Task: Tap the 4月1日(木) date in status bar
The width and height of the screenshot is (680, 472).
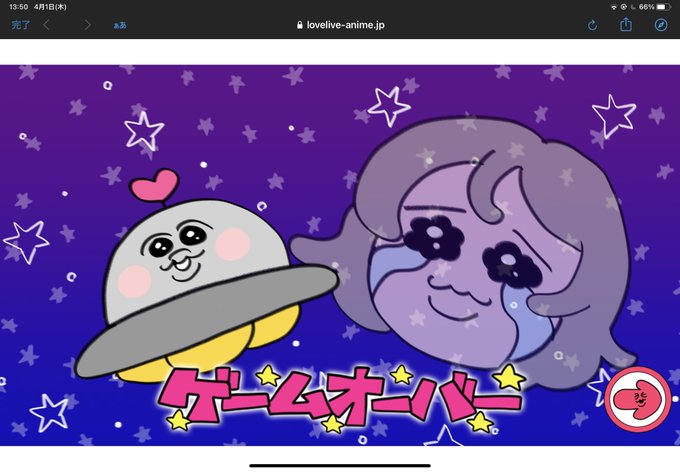Action: pyautogui.click(x=50, y=7)
